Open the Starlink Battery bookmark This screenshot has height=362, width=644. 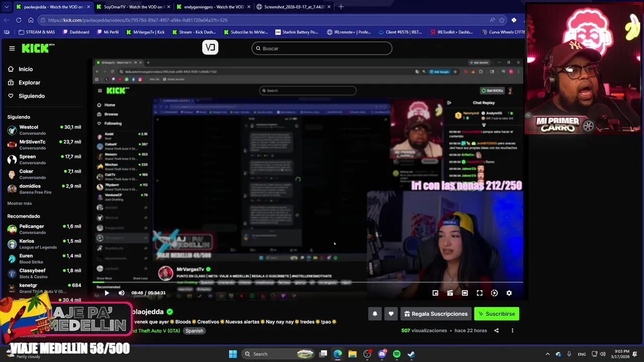tap(297, 32)
